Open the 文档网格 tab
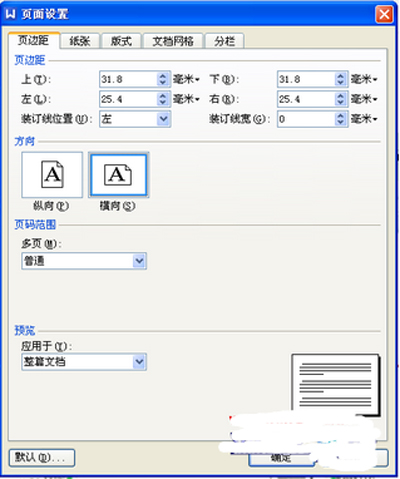This screenshot has width=400, height=479. (x=173, y=41)
